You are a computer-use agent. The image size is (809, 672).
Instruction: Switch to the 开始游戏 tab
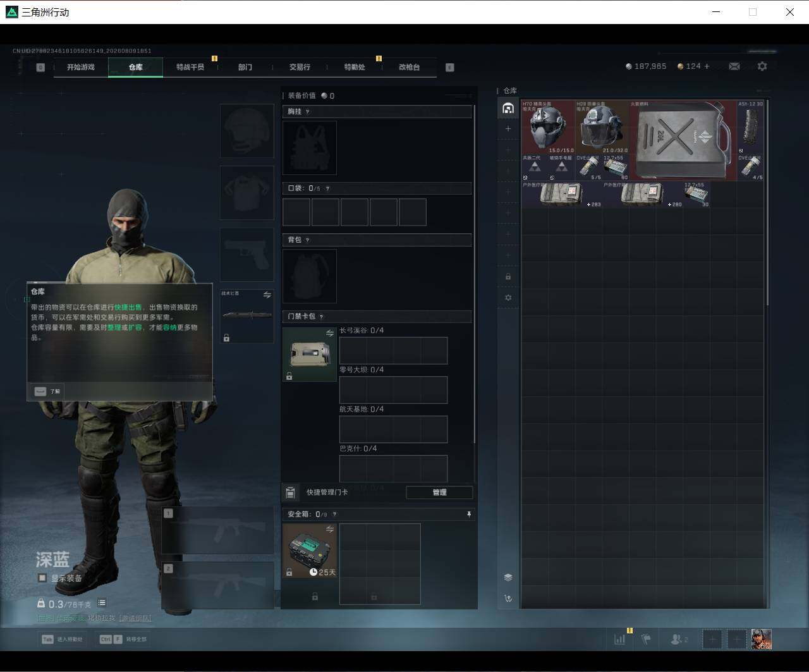coord(81,67)
